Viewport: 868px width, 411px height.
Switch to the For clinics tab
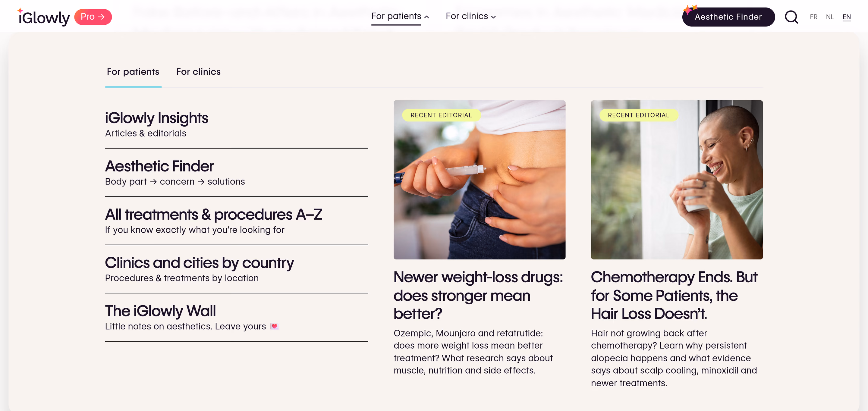click(199, 72)
